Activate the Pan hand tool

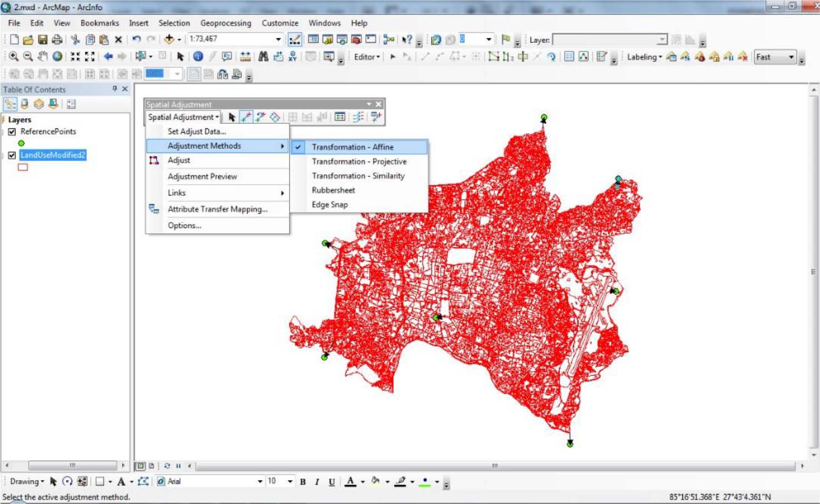point(43,57)
